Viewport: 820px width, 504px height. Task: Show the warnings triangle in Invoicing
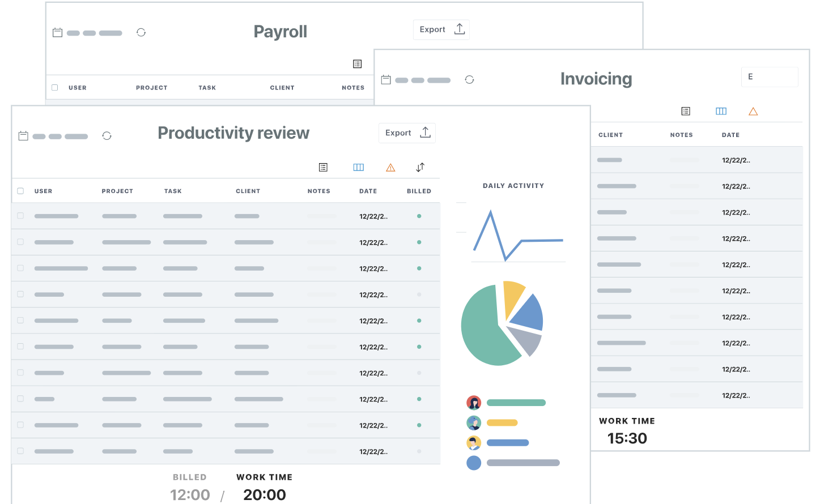pos(753,111)
